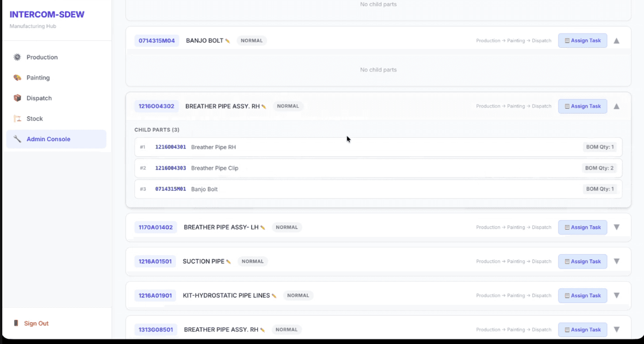Assign Task for KIT-HYDROSTATIC PIPE LINES
Screen dimensions: 644x344
(x=582, y=296)
